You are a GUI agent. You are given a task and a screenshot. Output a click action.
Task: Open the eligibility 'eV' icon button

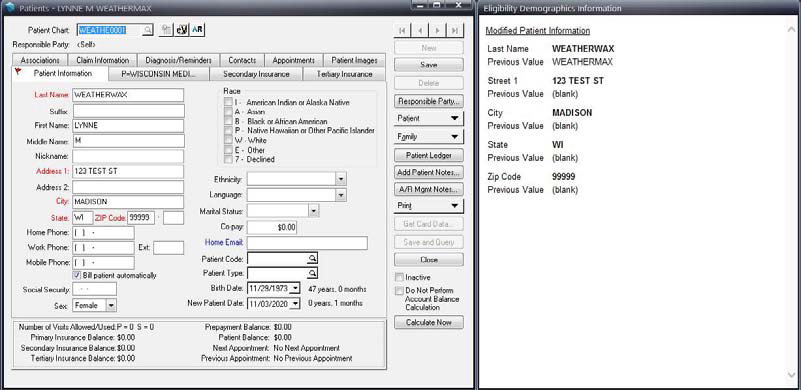181,30
